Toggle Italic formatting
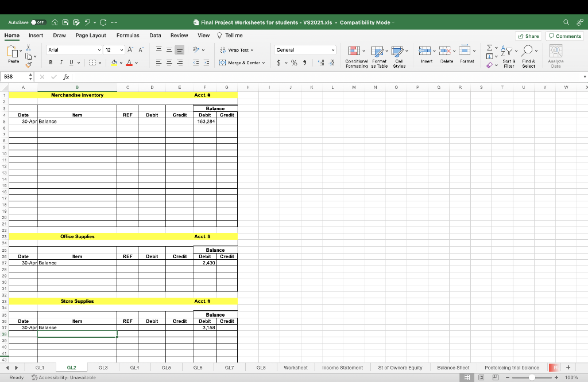Viewport: 588px width, 382px height. (61, 63)
